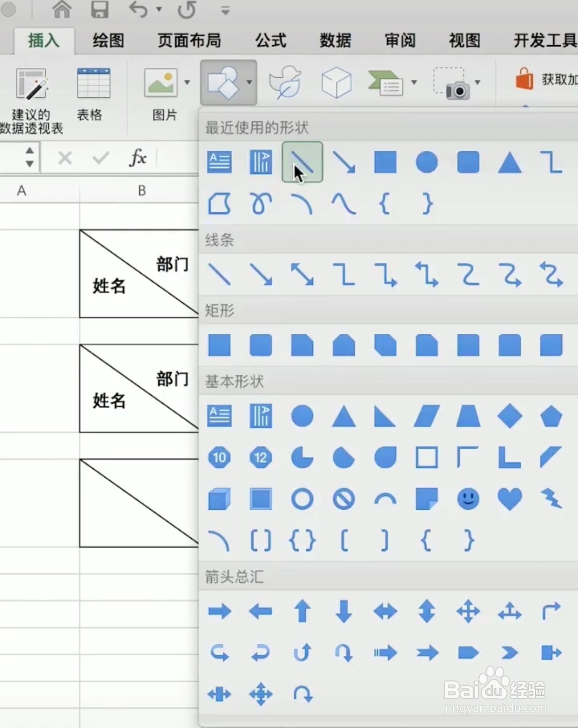Select the rounded rectangle shape
This screenshot has width=578, height=728.
[x=261, y=345]
